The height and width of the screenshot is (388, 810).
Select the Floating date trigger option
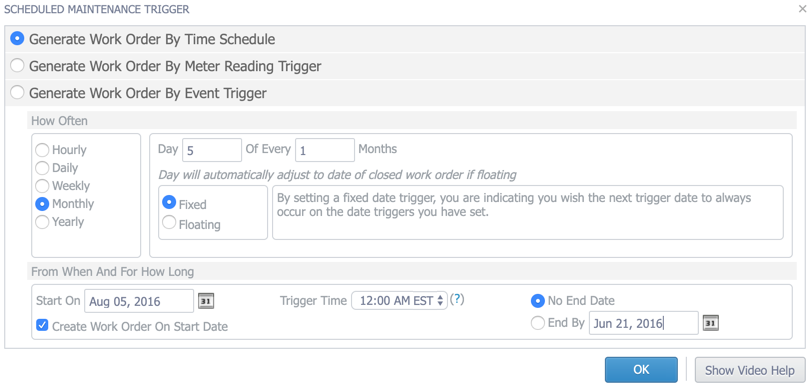click(x=169, y=223)
